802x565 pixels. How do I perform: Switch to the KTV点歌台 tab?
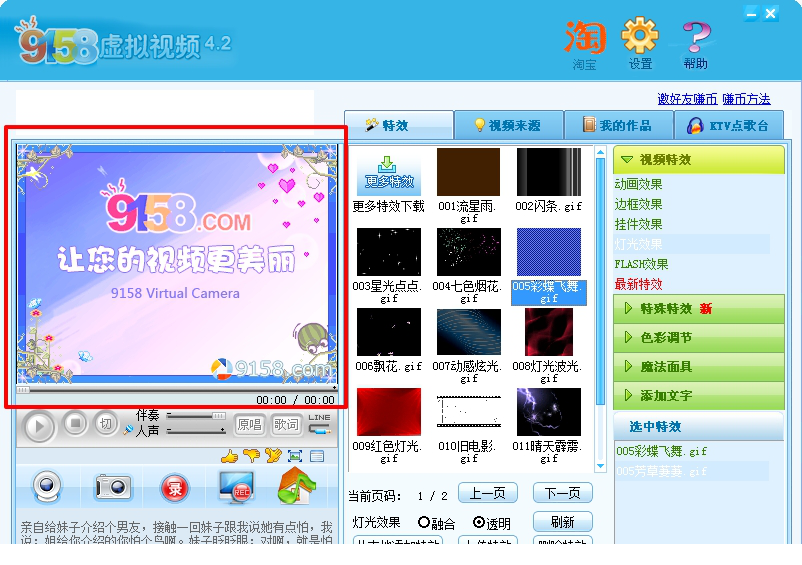[x=729, y=125]
